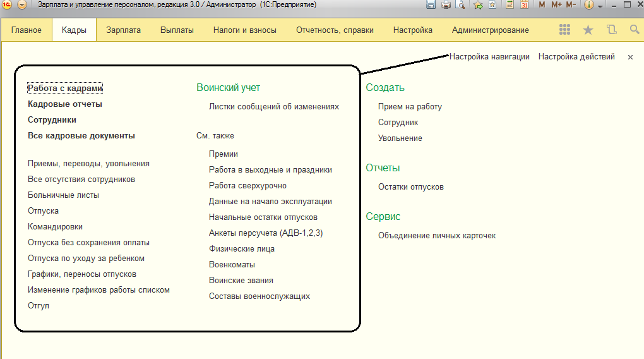Open Больничные листы list

point(63,195)
